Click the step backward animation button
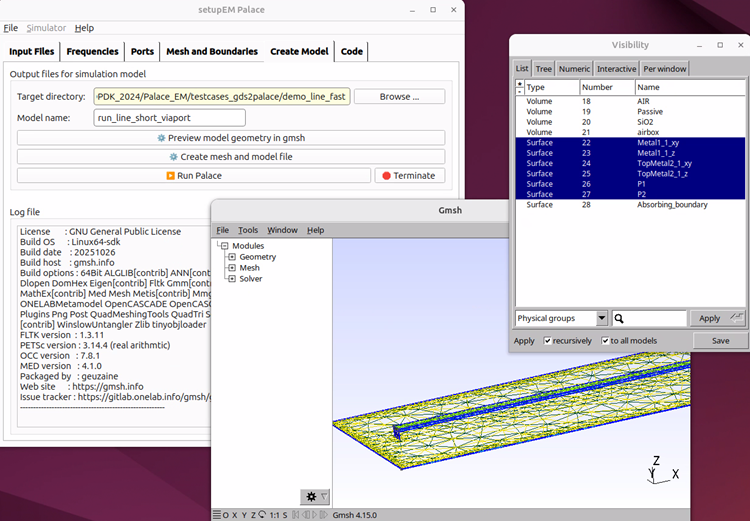This screenshot has width=750, height=521. coord(305,515)
